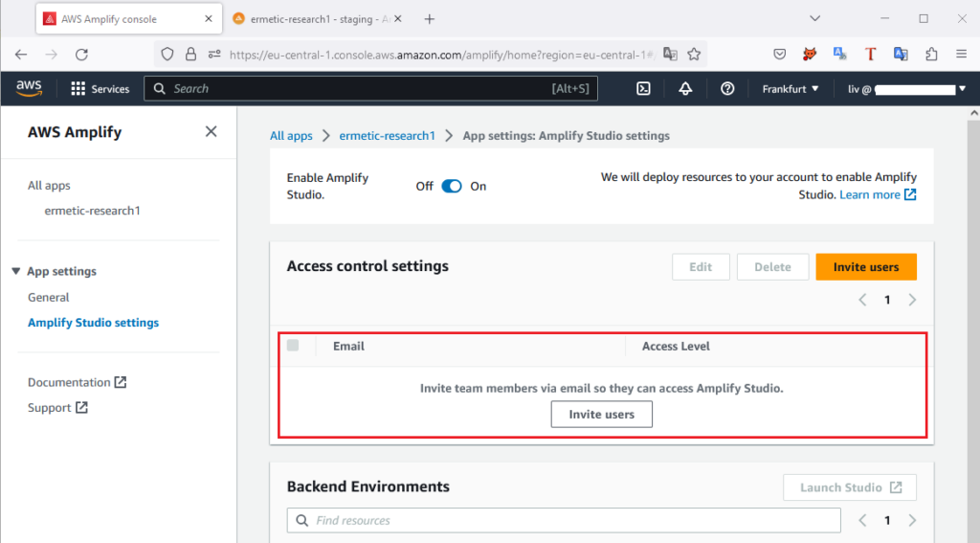This screenshot has height=543, width=980.
Task: Click the page scrollbar up arrow
Action: (973, 113)
